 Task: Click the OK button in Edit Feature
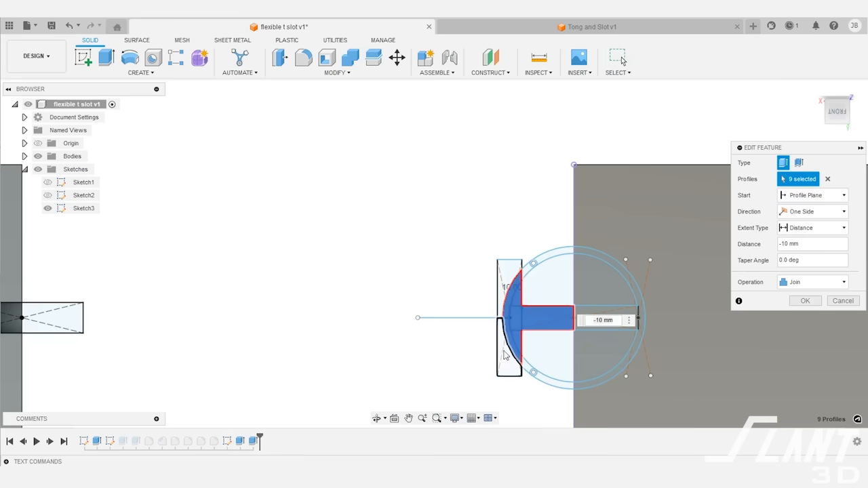(x=805, y=300)
